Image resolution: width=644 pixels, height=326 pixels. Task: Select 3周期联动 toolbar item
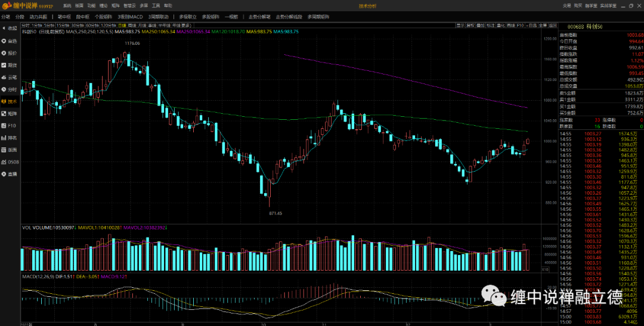click(x=159, y=17)
